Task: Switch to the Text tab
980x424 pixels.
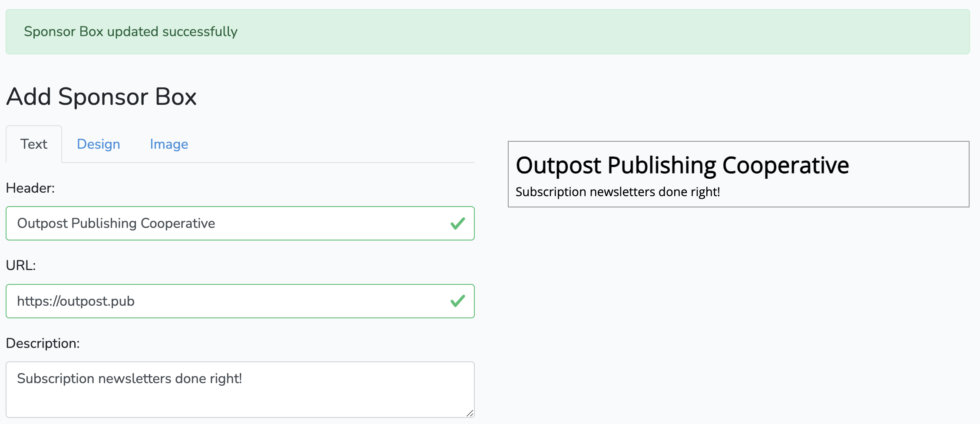Action: 34,144
